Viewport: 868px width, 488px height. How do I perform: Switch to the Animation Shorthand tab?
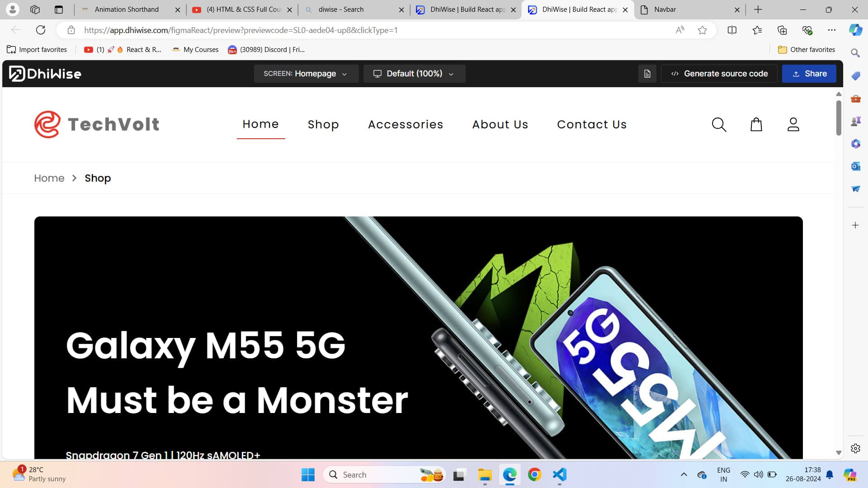127,9
